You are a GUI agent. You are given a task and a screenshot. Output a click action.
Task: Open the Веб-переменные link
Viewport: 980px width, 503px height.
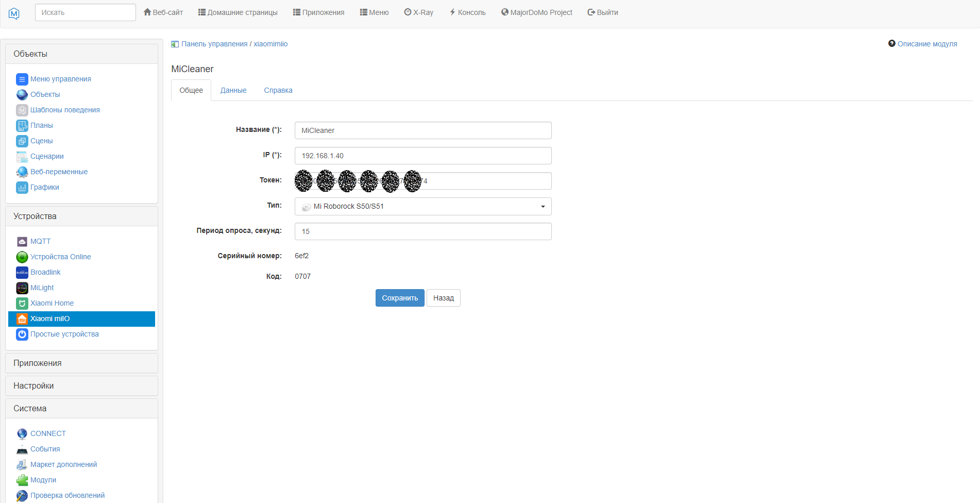[x=59, y=172]
